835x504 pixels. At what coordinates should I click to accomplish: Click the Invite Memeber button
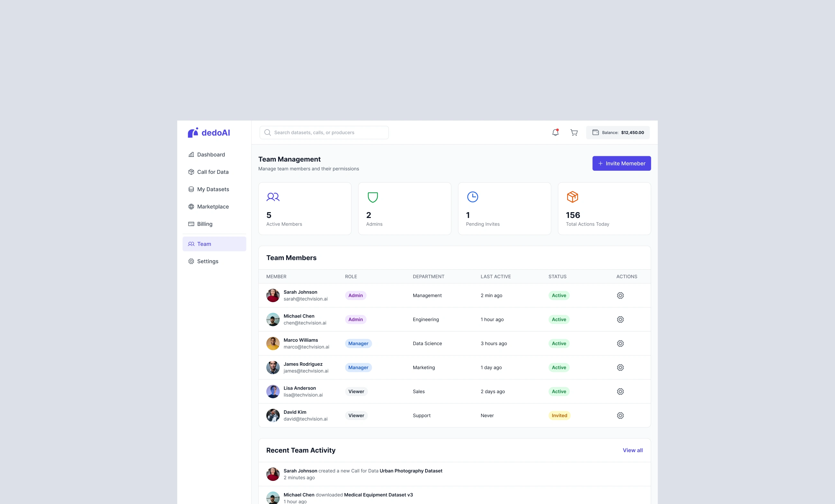(x=621, y=164)
